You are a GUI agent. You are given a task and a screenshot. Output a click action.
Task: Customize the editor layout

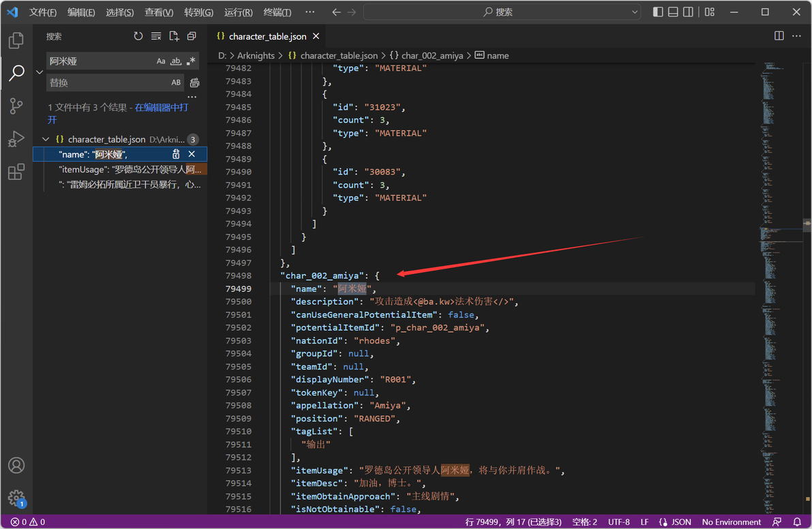(x=710, y=12)
